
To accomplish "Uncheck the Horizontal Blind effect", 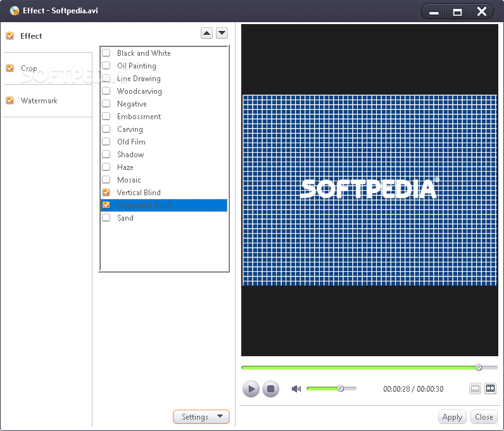I will (x=106, y=205).
